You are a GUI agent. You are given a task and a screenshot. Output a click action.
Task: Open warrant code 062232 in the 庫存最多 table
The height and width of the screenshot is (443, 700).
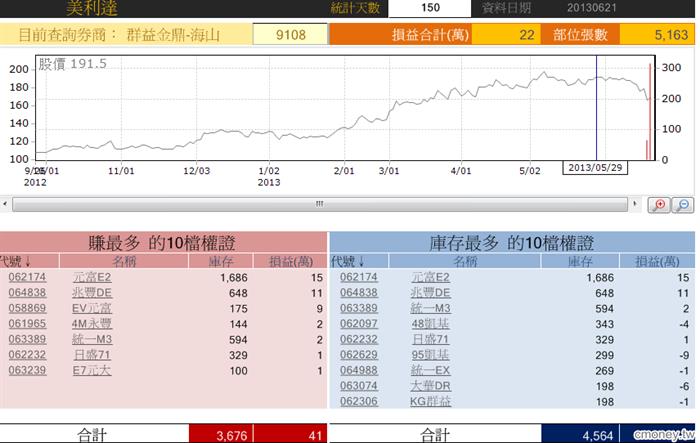(x=359, y=339)
